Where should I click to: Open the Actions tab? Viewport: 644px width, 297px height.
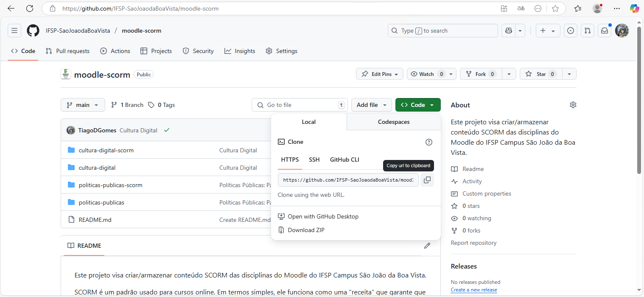(x=115, y=51)
